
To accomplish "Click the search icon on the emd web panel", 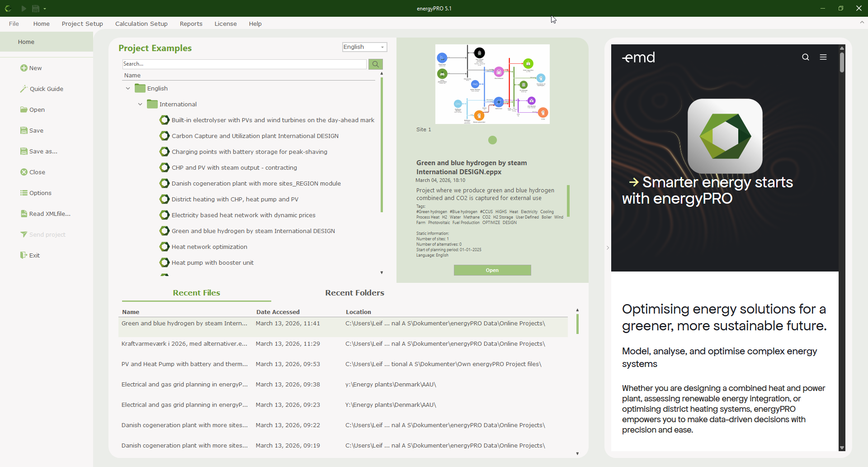I will (x=806, y=57).
